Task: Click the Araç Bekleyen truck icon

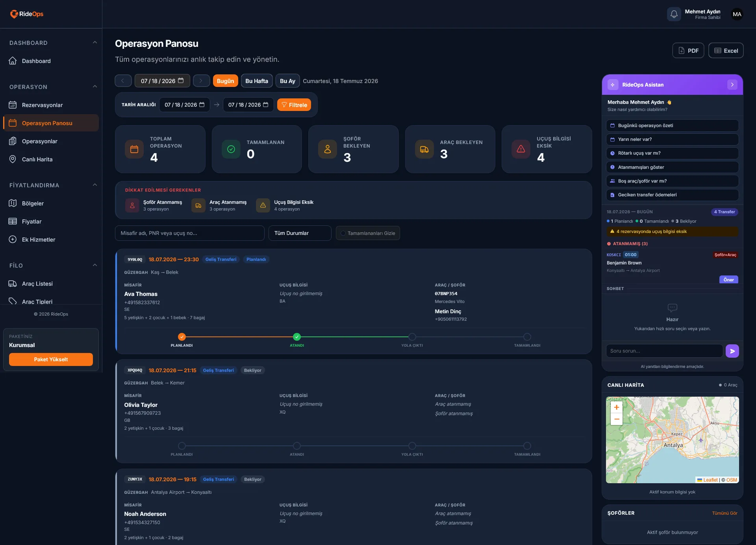Action: click(x=424, y=149)
